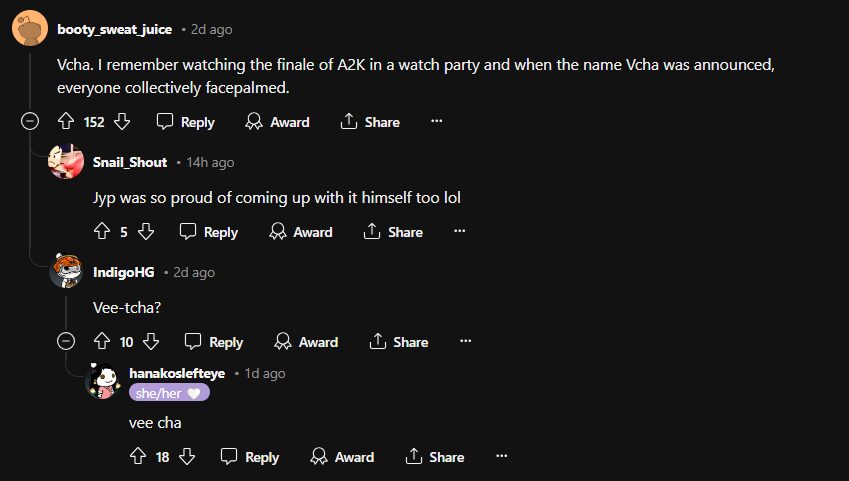Downvote booty_sweat_juice's comment
The width and height of the screenshot is (849, 481).
tap(123, 122)
